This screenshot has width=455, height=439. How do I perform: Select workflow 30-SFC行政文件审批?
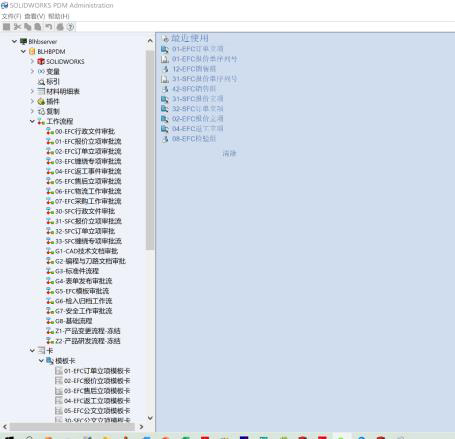(85, 211)
